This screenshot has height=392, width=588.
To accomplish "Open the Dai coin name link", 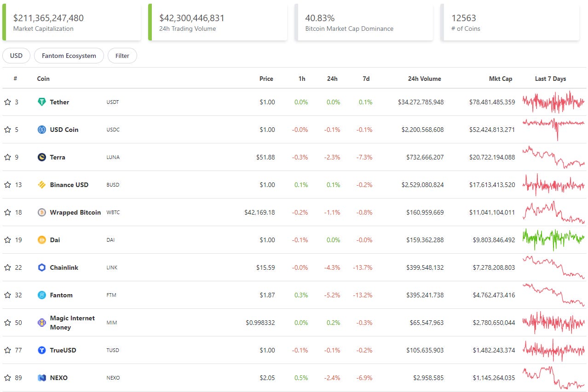I will [55, 240].
